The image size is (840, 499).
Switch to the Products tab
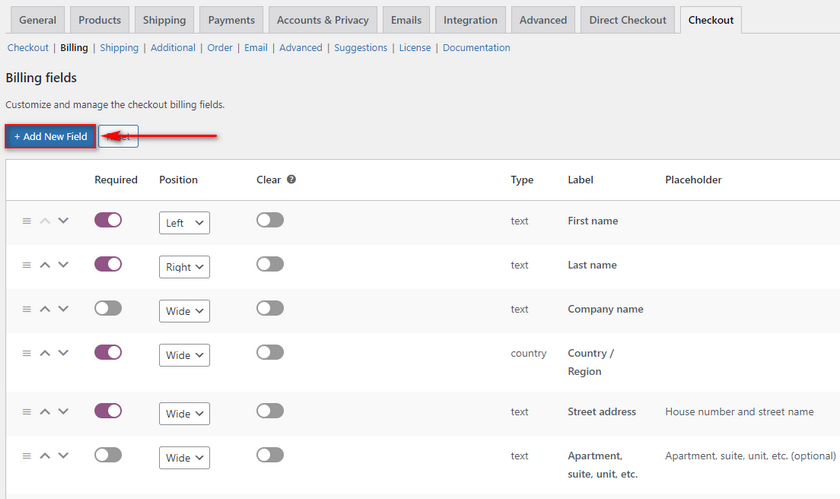tap(100, 20)
